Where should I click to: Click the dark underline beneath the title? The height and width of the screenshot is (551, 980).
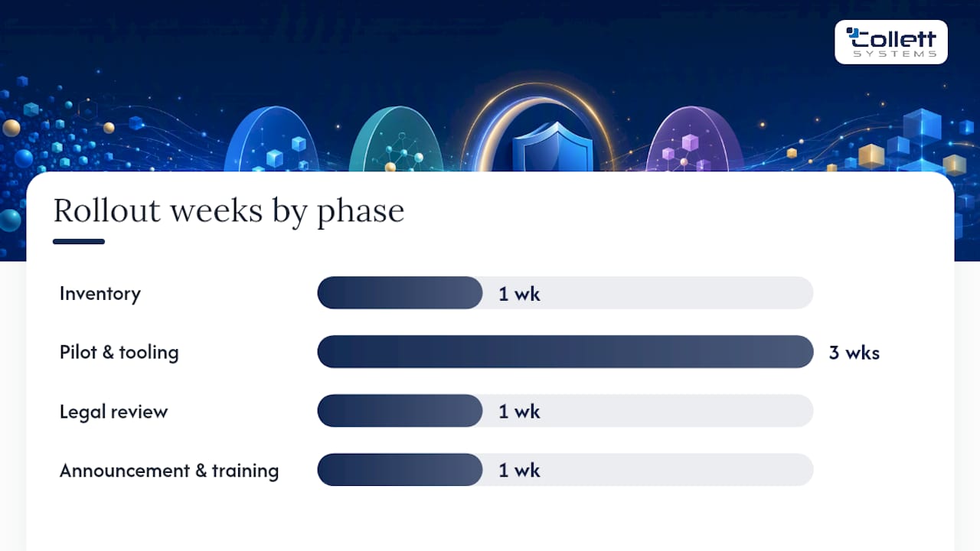pyautogui.click(x=79, y=242)
